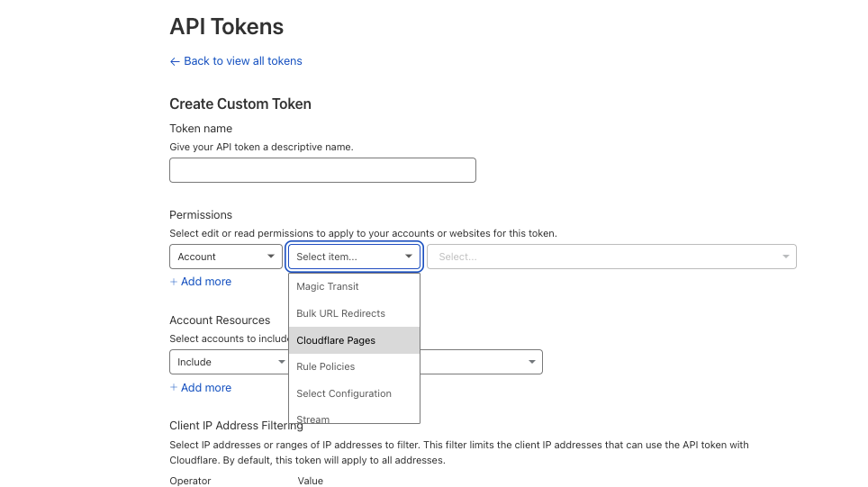Image resolution: width=868 pixels, height=487 pixels.
Task: Click Add more under Permissions
Action: [205, 282]
